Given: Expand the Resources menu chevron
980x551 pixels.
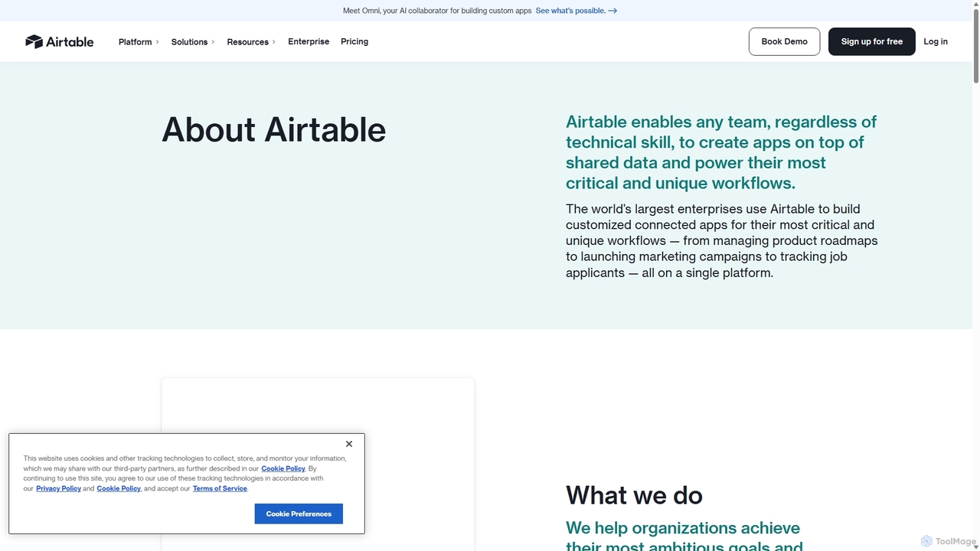Looking at the screenshot, I should point(273,42).
